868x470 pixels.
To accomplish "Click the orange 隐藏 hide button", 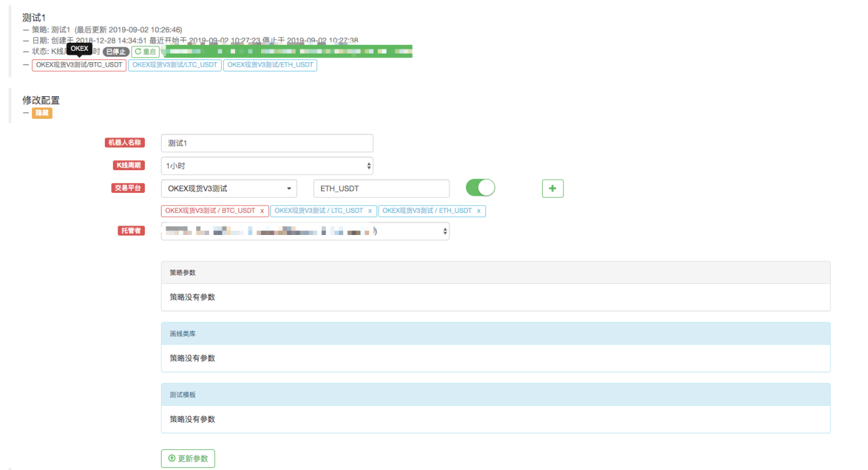I will (42, 113).
